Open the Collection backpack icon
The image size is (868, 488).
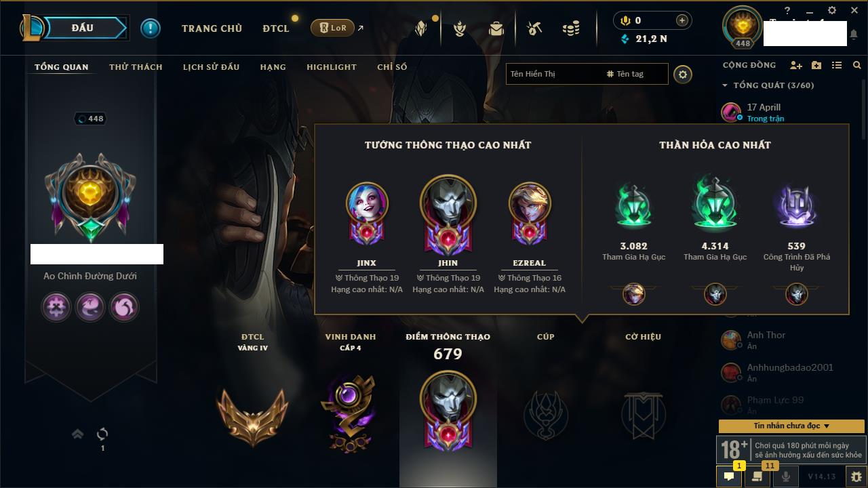click(496, 28)
